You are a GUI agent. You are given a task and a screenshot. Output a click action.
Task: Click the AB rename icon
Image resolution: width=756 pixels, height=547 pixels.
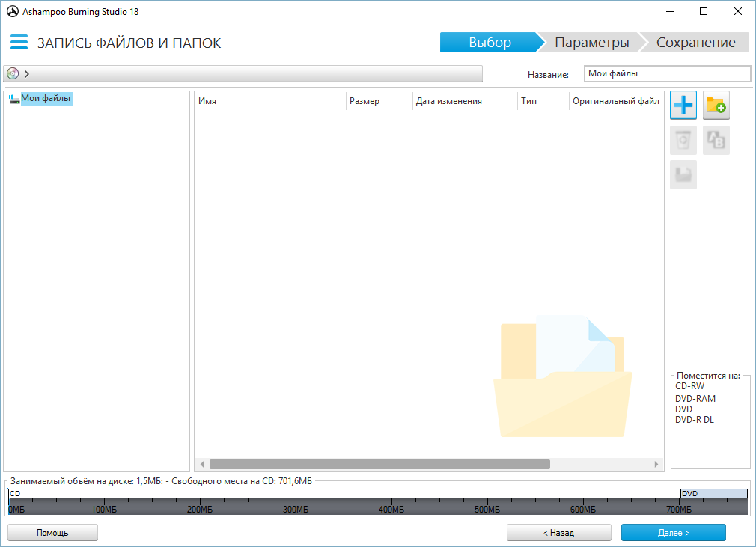pyautogui.click(x=716, y=140)
